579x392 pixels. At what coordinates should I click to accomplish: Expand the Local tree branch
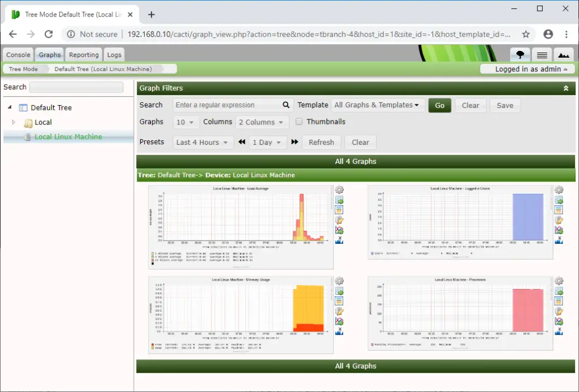[x=12, y=122]
